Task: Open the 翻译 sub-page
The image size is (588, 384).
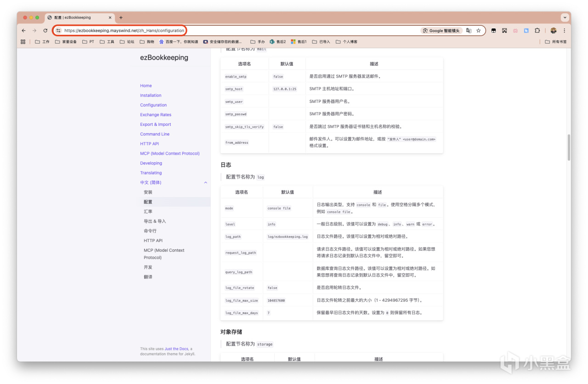Action: pyautogui.click(x=148, y=277)
